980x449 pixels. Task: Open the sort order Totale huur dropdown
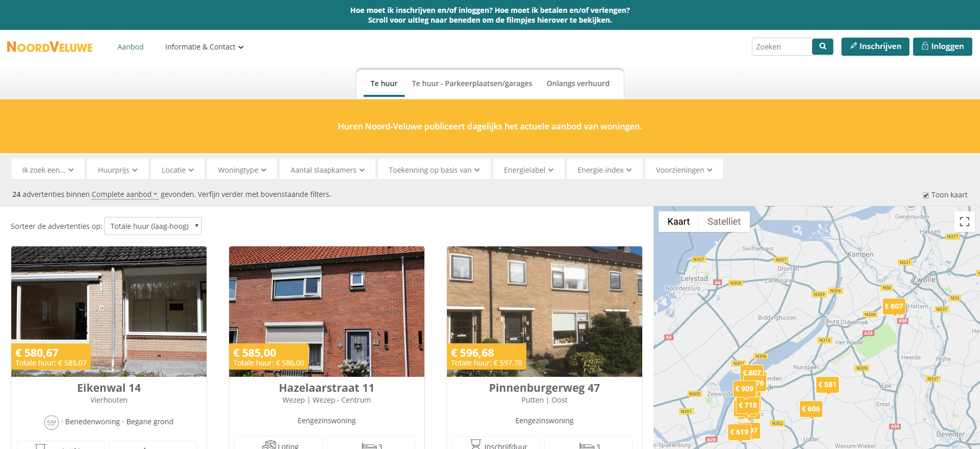tap(153, 226)
